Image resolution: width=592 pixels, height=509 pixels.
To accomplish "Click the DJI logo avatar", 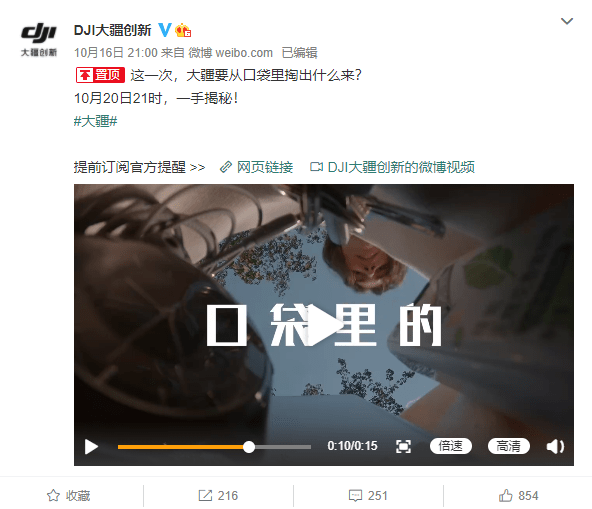I will pyautogui.click(x=39, y=39).
